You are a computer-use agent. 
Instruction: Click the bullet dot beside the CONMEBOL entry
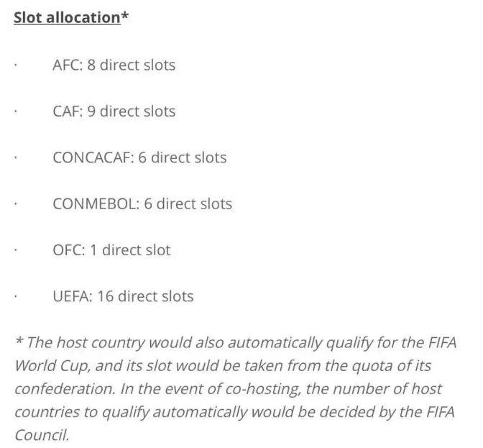coord(15,204)
